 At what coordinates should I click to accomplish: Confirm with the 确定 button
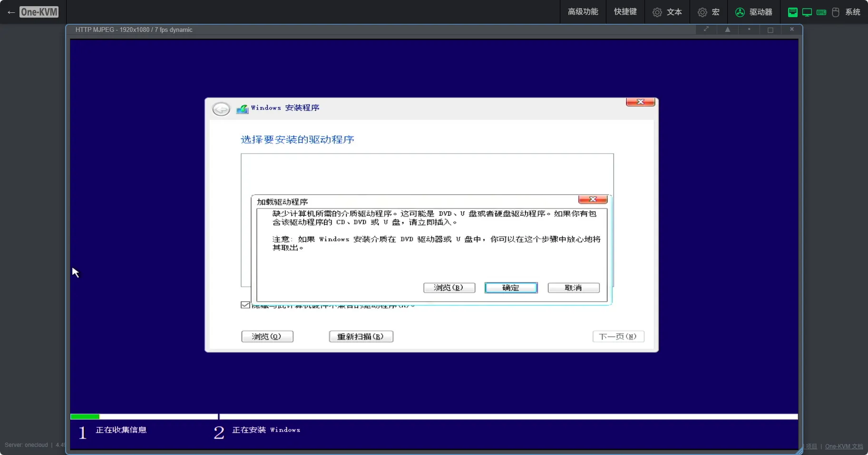point(511,287)
